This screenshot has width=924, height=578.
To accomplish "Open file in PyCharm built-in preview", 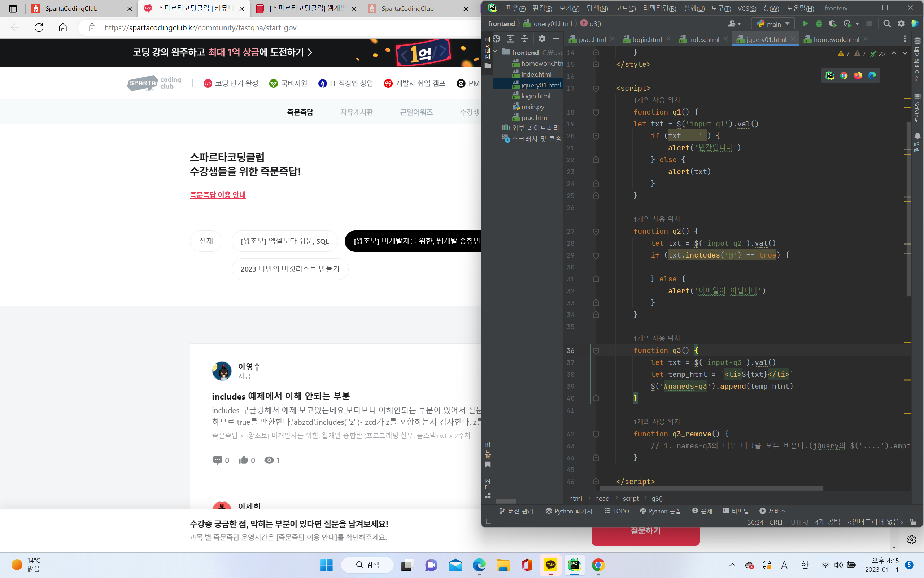I will [x=830, y=75].
